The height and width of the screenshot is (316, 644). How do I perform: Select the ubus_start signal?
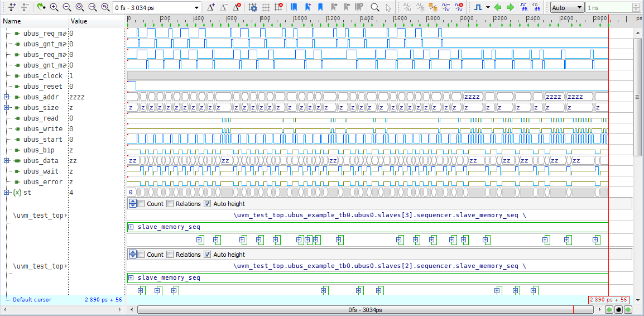pos(43,140)
